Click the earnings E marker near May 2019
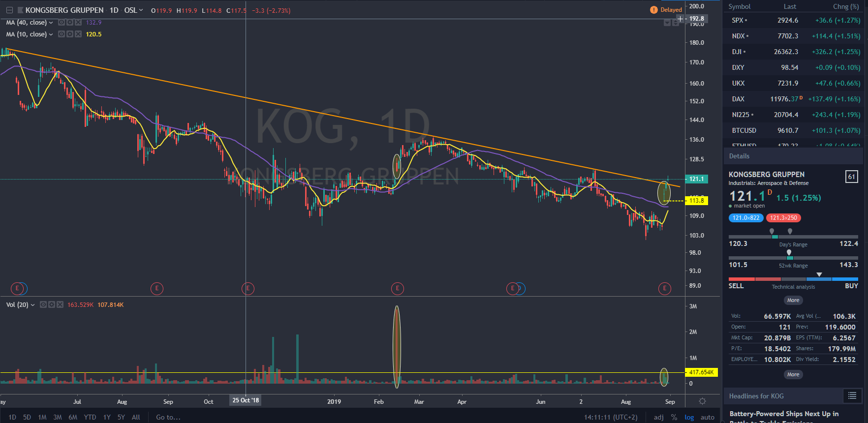 [513, 289]
